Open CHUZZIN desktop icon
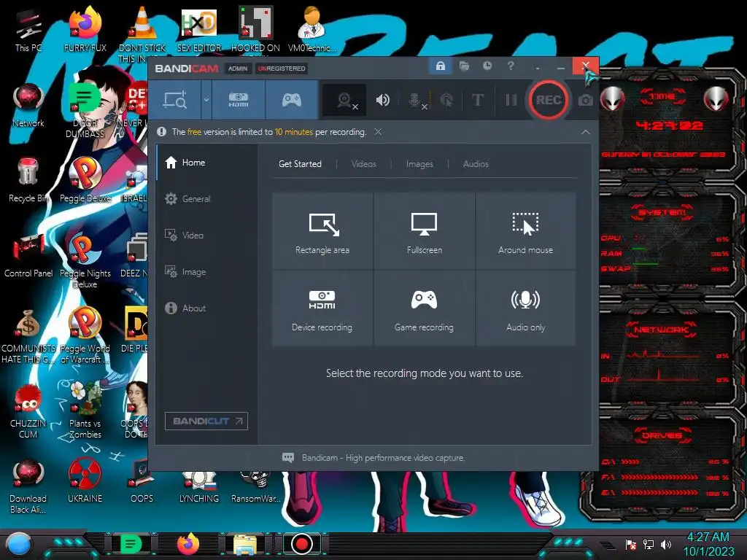Image resolution: width=747 pixels, height=560 pixels. pyautogui.click(x=28, y=411)
